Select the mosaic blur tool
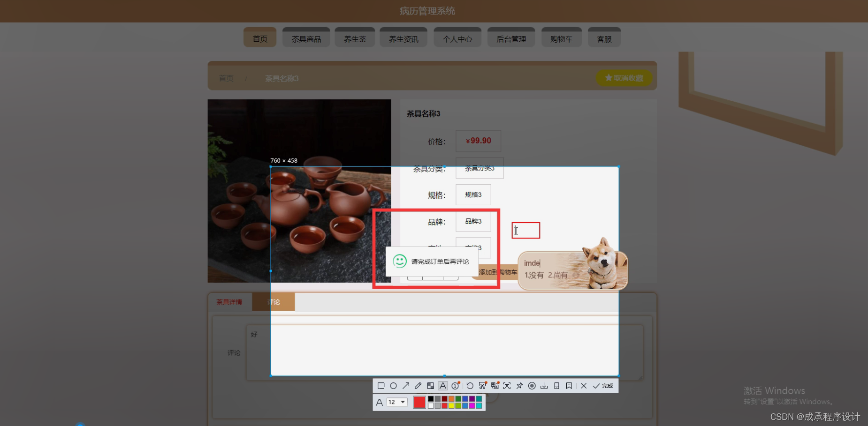The image size is (868, 426). click(431, 386)
